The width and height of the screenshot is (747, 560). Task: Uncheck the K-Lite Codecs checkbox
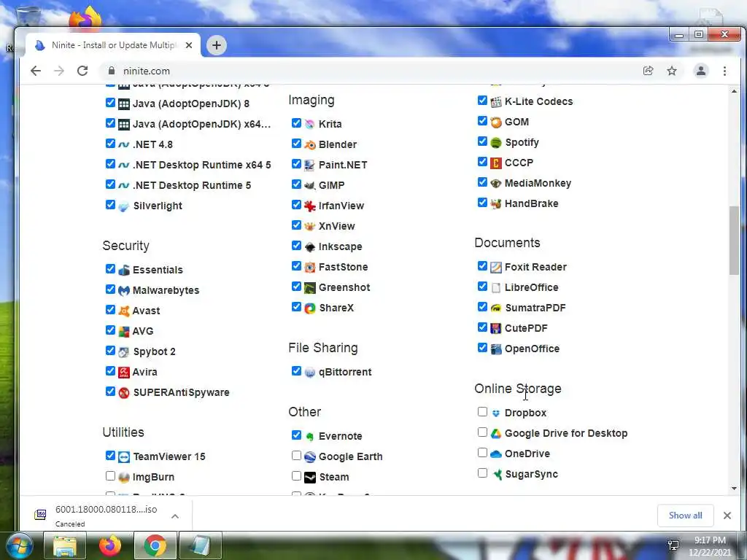click(x=482, y=101)
